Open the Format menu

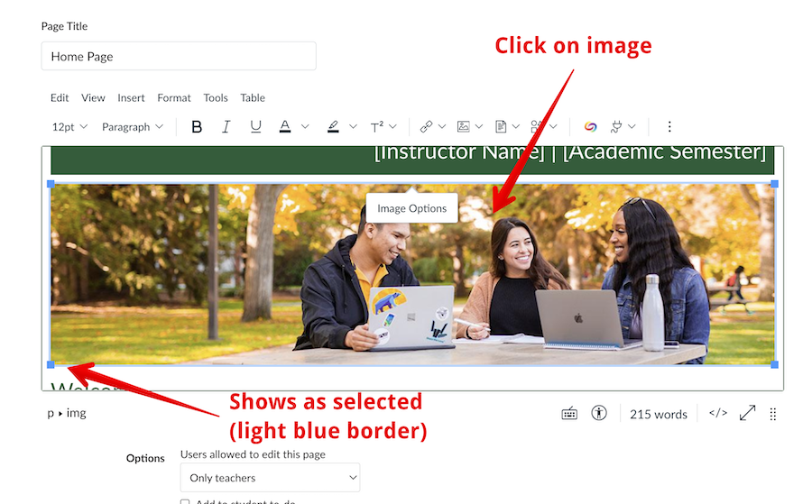(174, 97)
